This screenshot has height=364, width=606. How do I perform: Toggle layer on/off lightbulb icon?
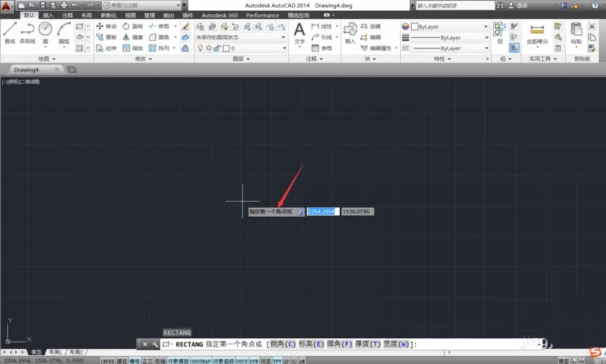(x=200, y=48)
